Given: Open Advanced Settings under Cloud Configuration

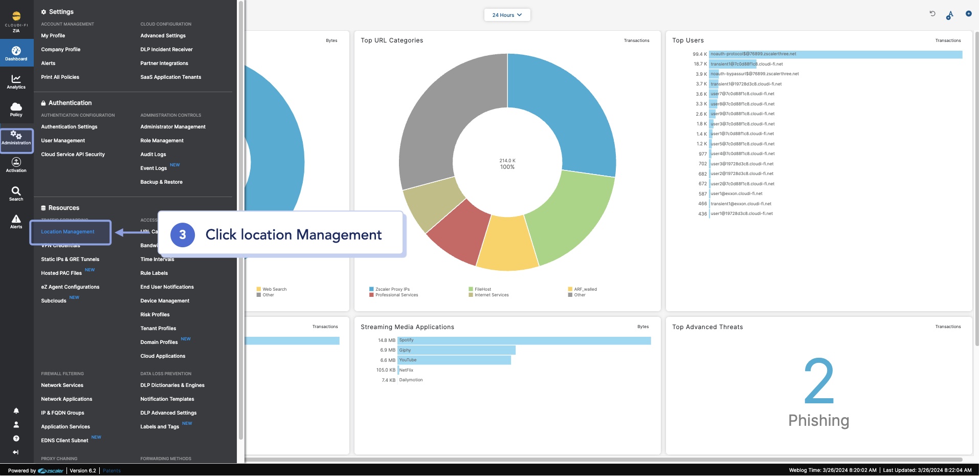Looking at the screenshot, I should click(163, 36).
